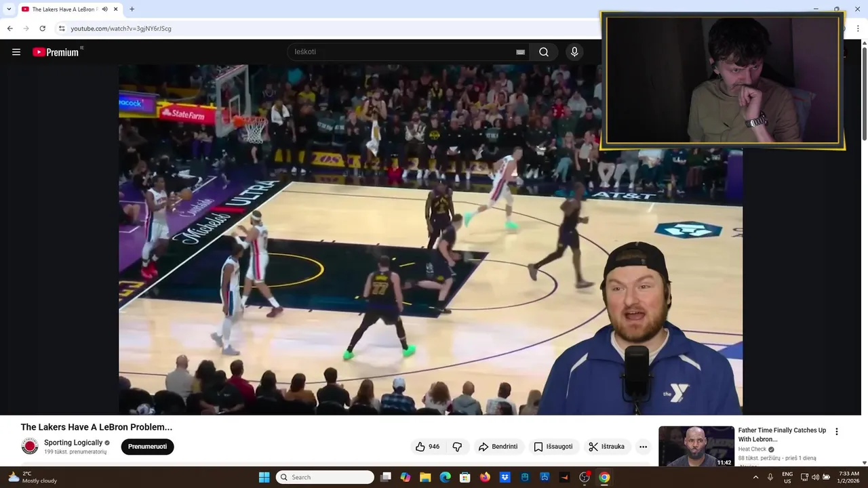Open Firefox from taskbar
This screenshot has width=868, height=488.
pos(485,477)
